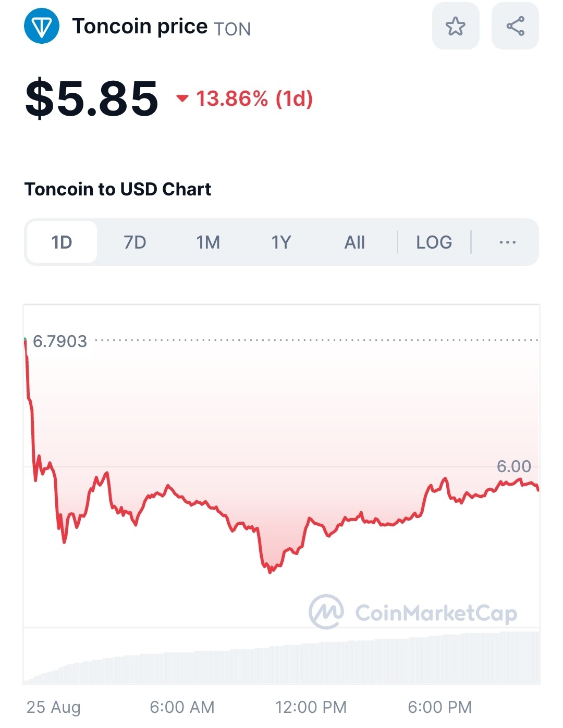Image resolution: width=563 pixels, height=728 pixels.
Task: Show the 1Y price chart
Action: (x=281, y=242)
